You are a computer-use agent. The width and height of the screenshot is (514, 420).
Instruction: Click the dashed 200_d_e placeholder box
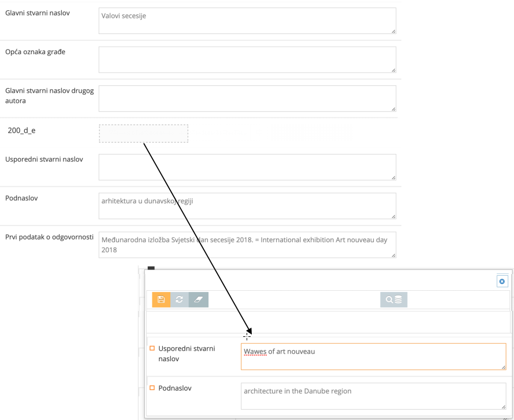point(143,133)
